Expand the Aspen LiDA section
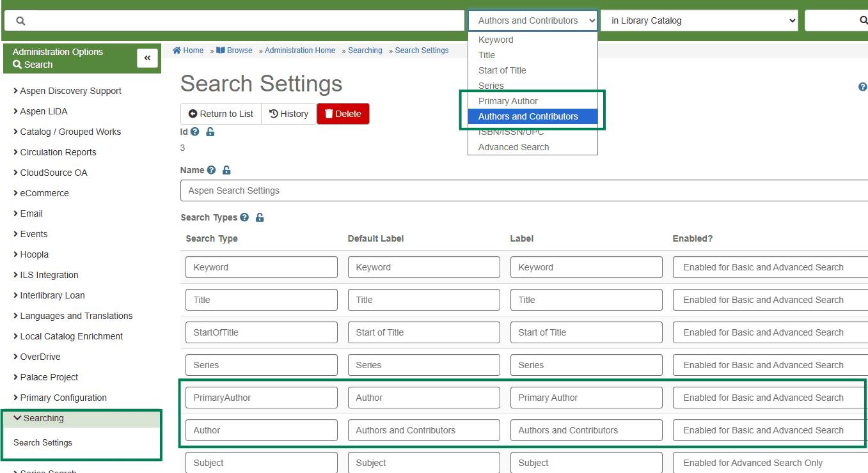The height and width of the screenshot is (473, 868). 40,111
